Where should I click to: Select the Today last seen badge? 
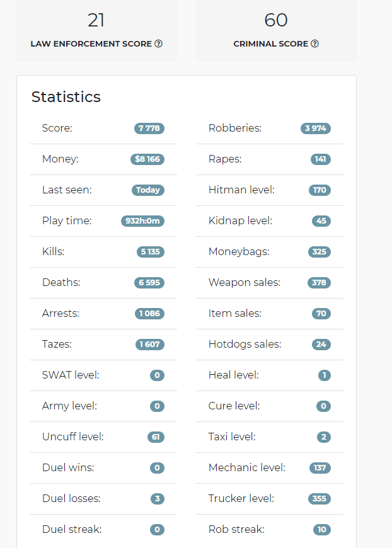tap(148, 190)
